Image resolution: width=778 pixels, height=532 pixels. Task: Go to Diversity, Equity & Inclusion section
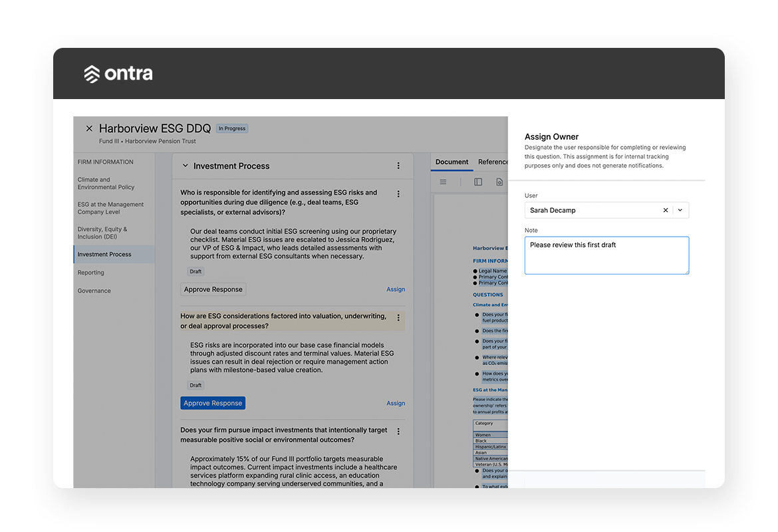[102, 233]
